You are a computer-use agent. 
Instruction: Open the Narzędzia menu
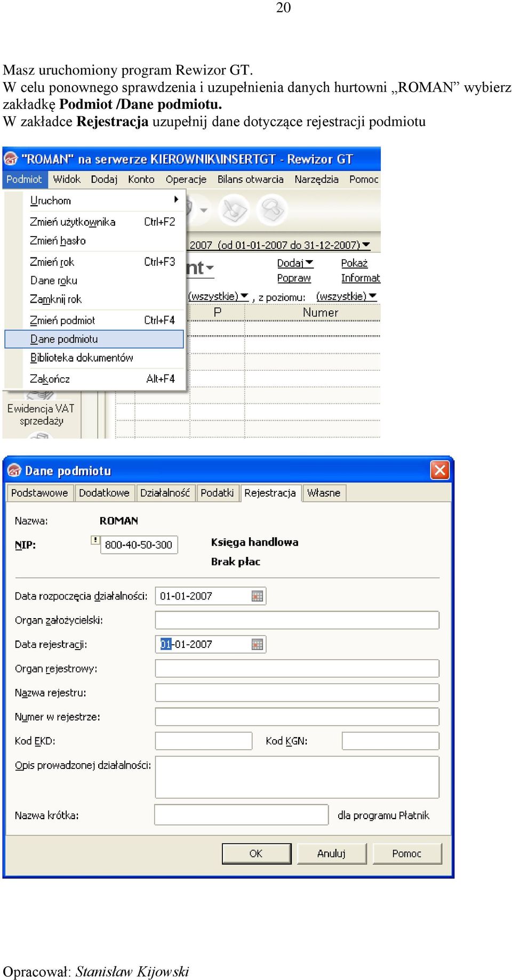pyautogui.click(x=316, y=180)
